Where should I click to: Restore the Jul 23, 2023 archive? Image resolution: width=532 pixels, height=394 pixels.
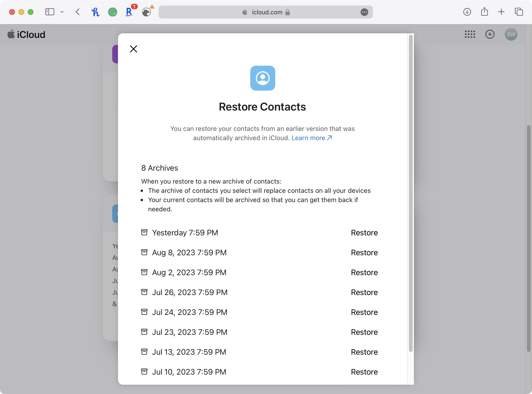pos(364,332)
